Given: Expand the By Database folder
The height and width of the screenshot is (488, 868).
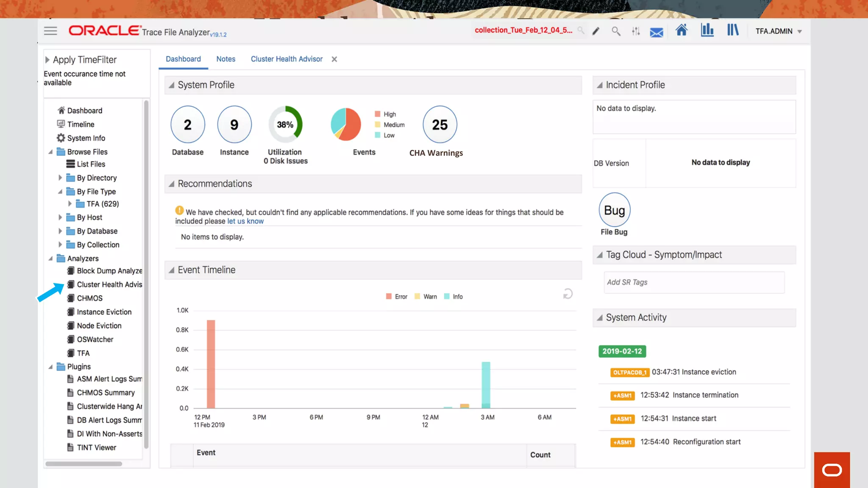Looking at the screenshot, I should [60, 231].
